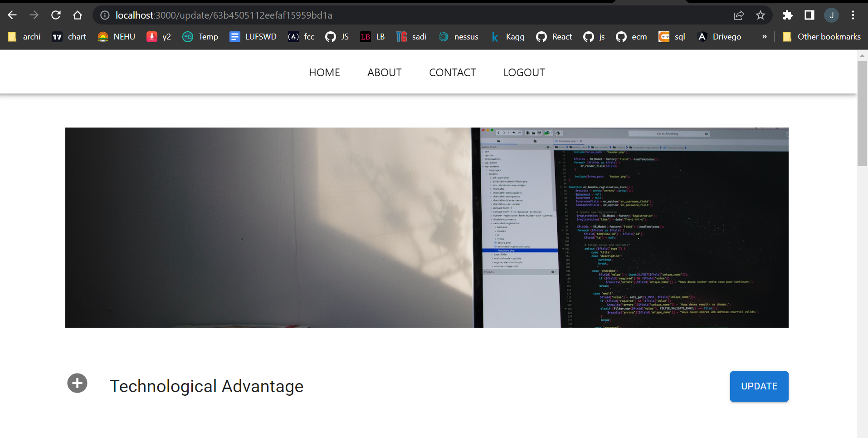Expand hidden bookmarks with the chevron
The height and width of the screenshot is (438, 868).
point(765,37)
